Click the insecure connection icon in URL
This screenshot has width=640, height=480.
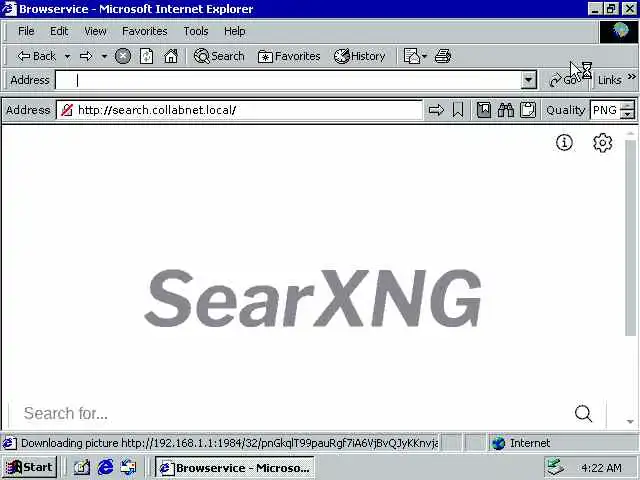(67, 110)
